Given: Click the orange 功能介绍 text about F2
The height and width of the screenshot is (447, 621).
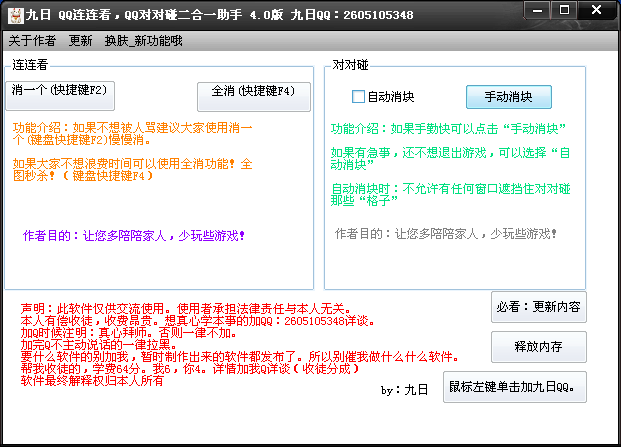Looking at the screenshot, I should [x=132, y=134].
